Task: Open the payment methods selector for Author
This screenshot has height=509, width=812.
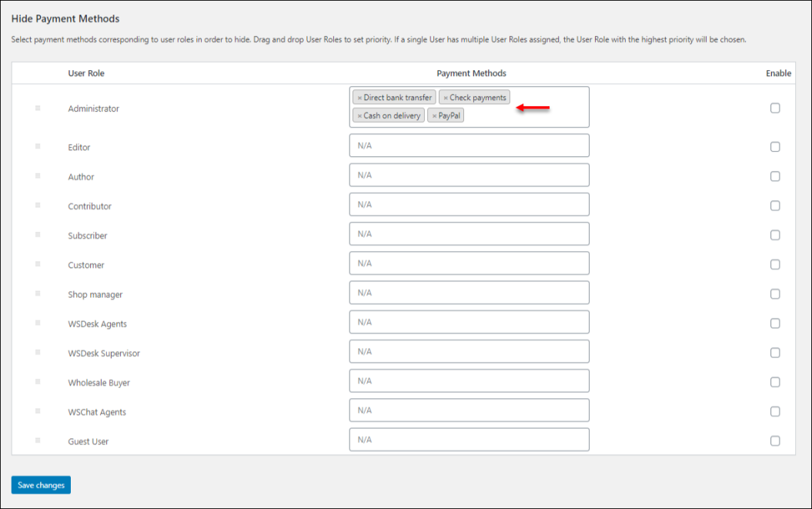Action: pos(469,175)
